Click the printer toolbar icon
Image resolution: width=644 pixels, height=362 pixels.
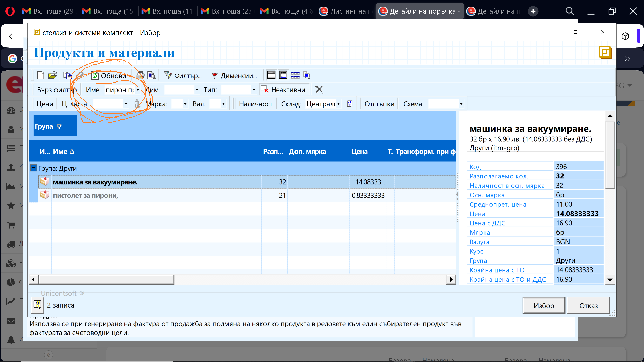[140, 75]
